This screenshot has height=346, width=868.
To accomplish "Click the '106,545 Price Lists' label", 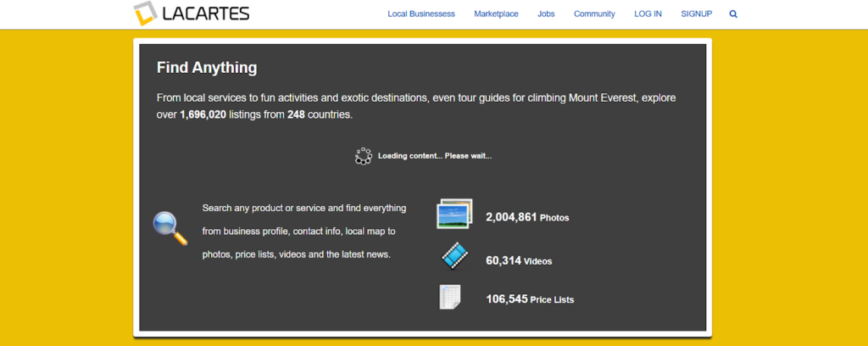I will coord(531,299).
